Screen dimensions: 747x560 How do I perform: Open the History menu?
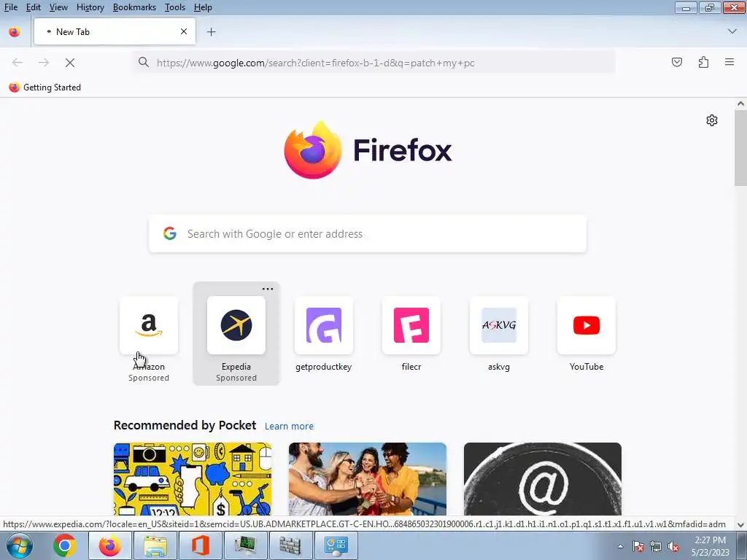(x=90, y=7)
